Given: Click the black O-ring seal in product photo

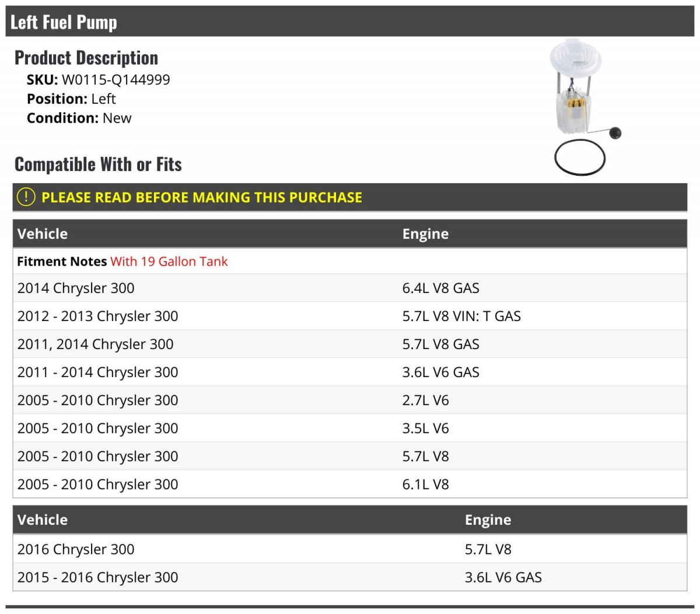Looking at the screenshot, I should [579, 158].
